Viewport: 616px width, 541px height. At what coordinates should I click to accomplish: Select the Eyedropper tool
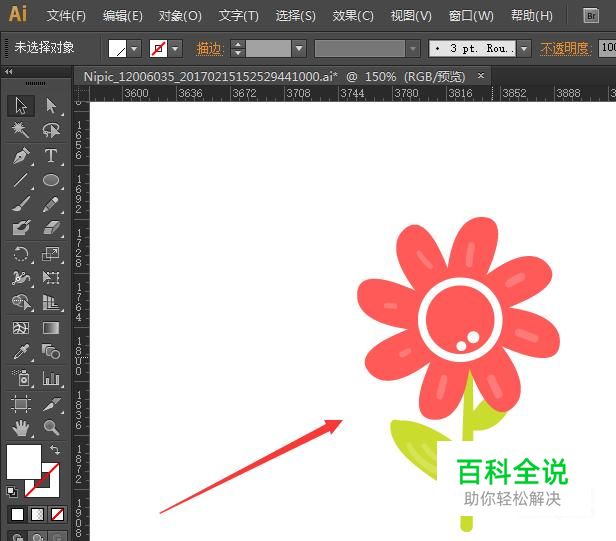21,352
